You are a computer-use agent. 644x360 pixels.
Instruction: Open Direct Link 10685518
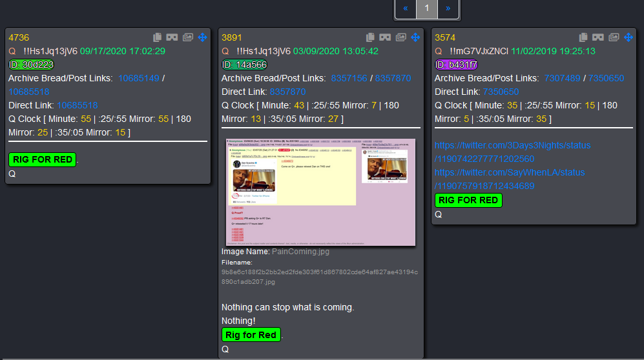coord(78,105)
